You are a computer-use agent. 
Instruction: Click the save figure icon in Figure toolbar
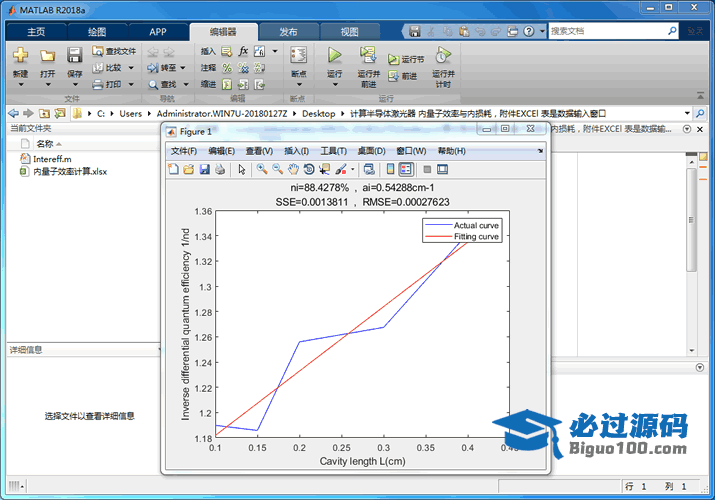coord(205,170)
